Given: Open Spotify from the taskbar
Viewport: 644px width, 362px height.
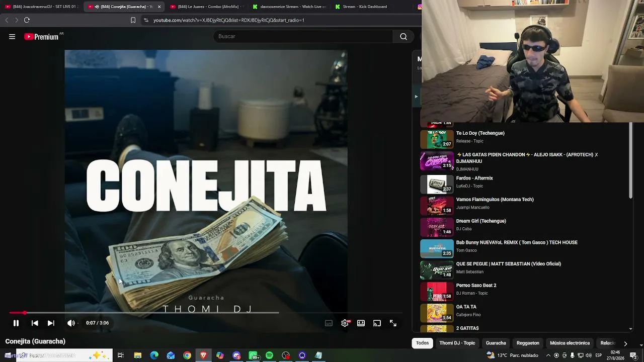Looking at the screenshot, I should (x=269, y=355).
